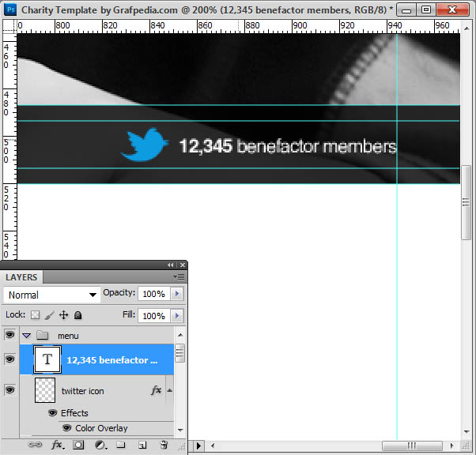The image size is (476, 455).
Task: Click the status bar play arrow
Action: pos(198,446)
